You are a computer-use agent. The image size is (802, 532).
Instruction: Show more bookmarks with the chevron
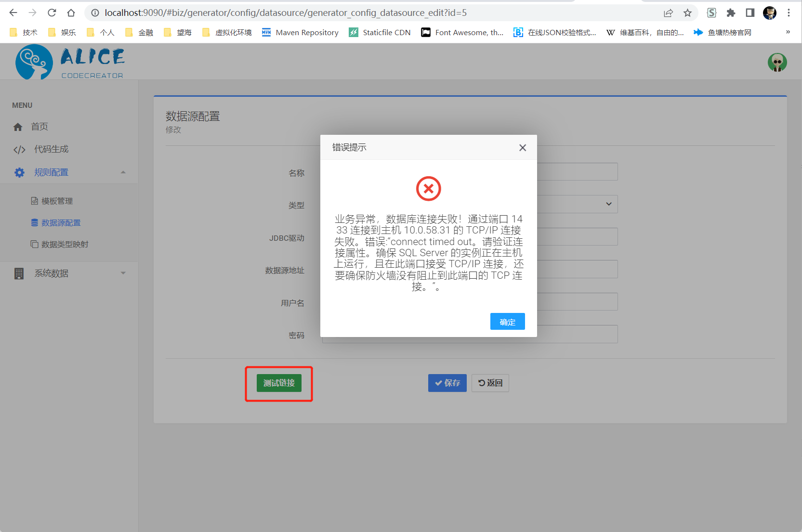[788, 32]
